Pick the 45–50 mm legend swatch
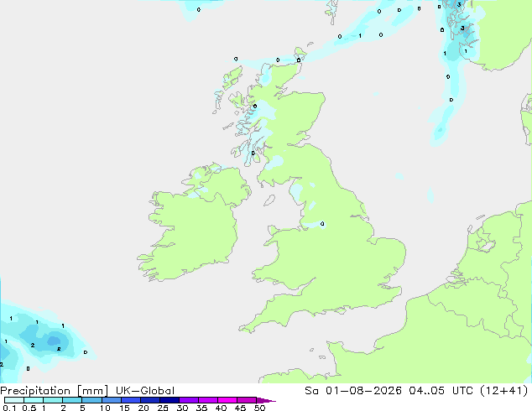 (x=247, y=400)
